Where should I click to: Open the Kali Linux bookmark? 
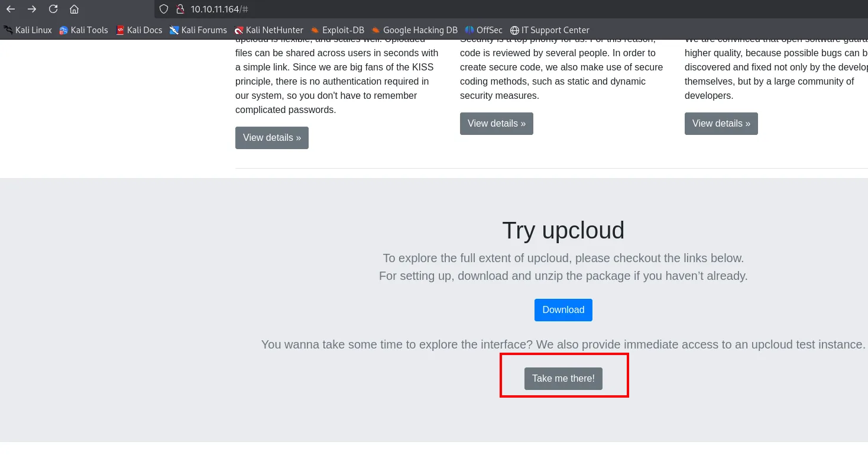(28, 30)
